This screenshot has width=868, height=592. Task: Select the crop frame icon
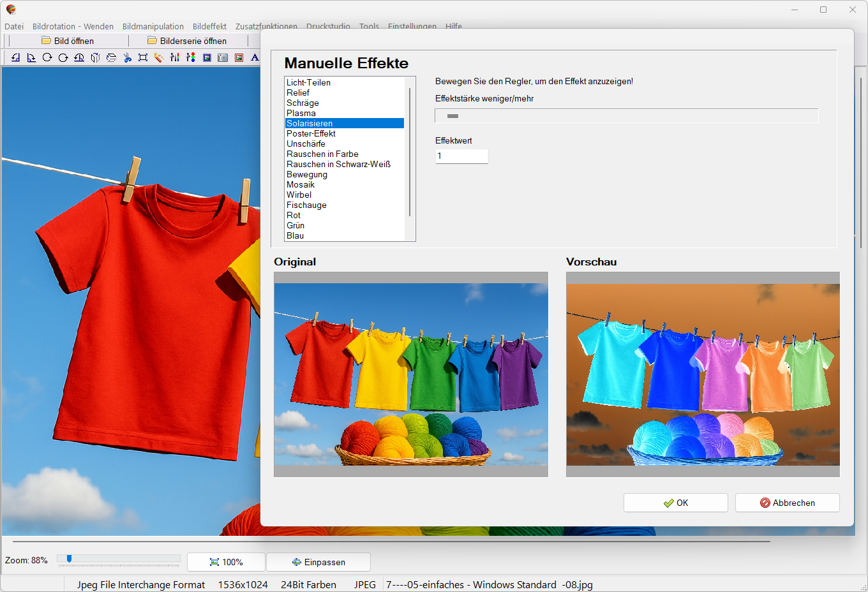(x=143, y=57)
